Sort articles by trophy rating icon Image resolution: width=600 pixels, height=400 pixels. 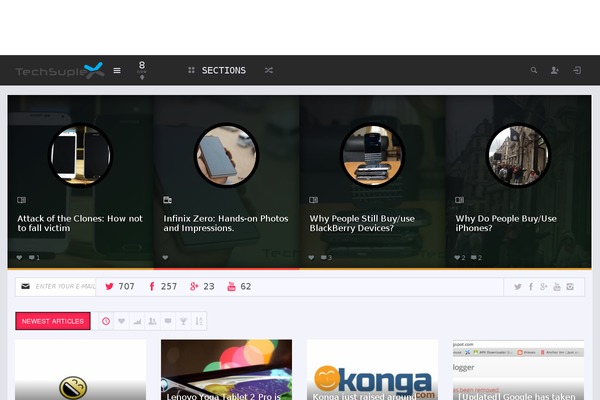tap(183, 321)
